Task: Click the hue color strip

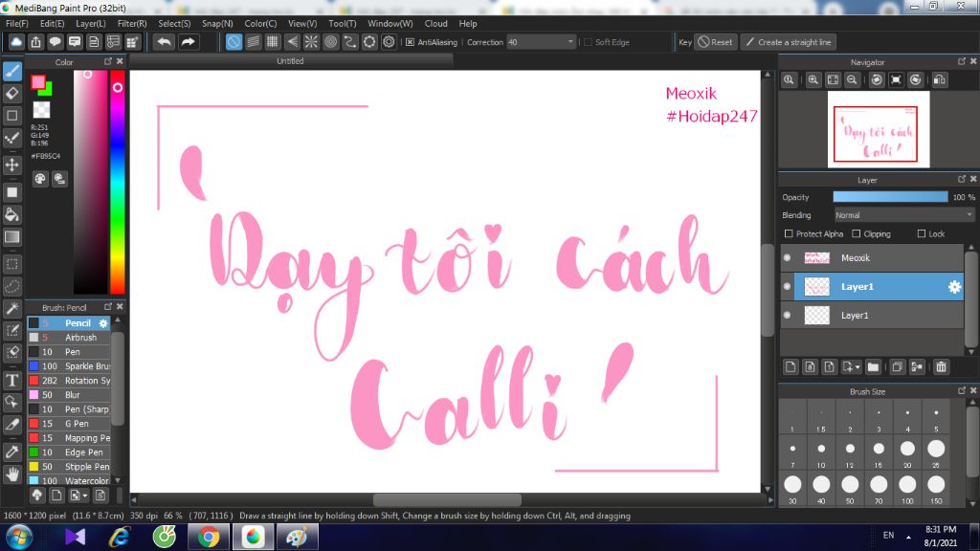Action: click(118, 182)
